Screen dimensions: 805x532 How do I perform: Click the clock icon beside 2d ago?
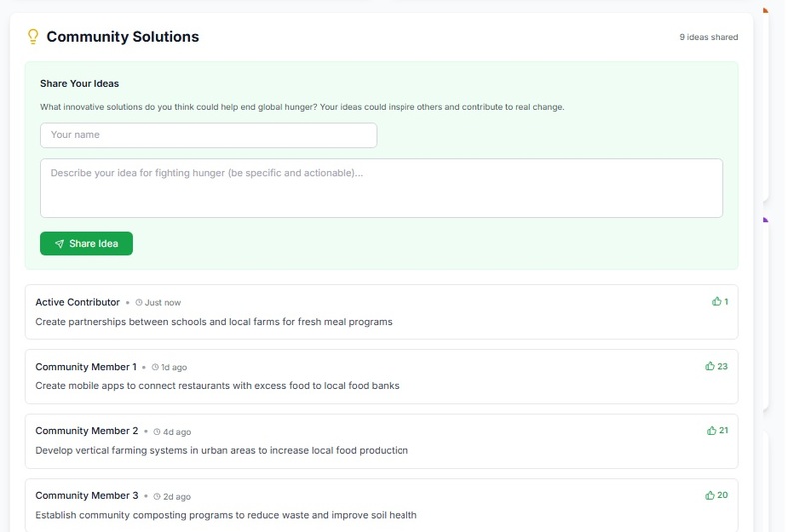click(157, 497)
